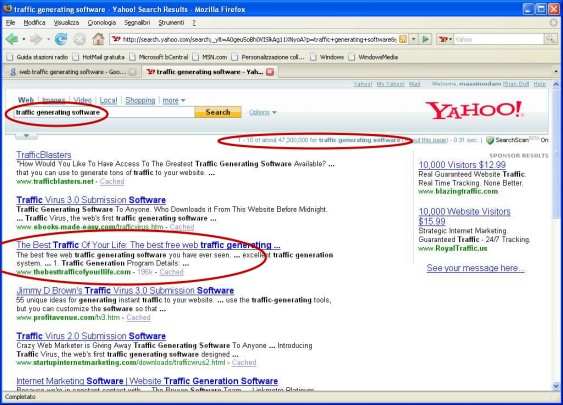This screenshot has width=563, height=405.
Task: Open the Microsoft bCentral bookmark
Action: tap(159, 57)
